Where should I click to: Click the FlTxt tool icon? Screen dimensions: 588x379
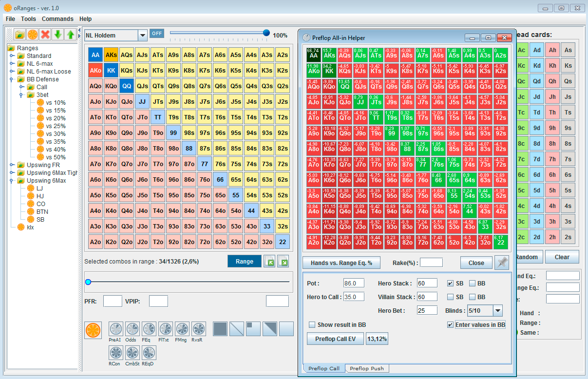pos(165,330)
